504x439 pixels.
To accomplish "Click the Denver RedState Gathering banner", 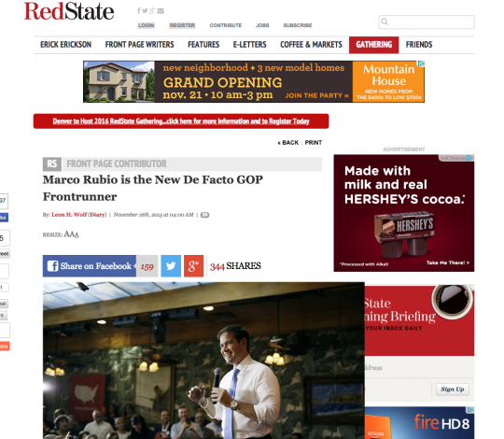I will click(x=181, y=121).
